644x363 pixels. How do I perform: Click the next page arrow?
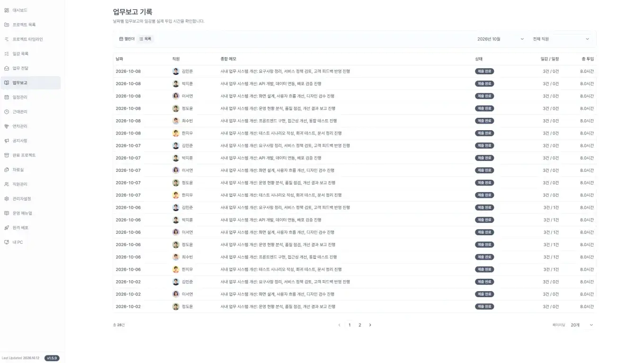tap(370, 325)
